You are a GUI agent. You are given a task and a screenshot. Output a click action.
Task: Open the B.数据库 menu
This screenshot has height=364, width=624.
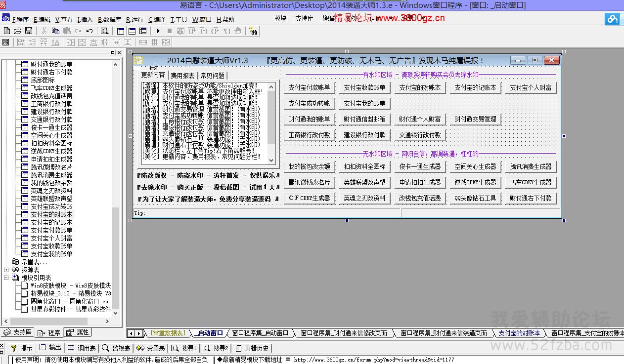(110, 19)
